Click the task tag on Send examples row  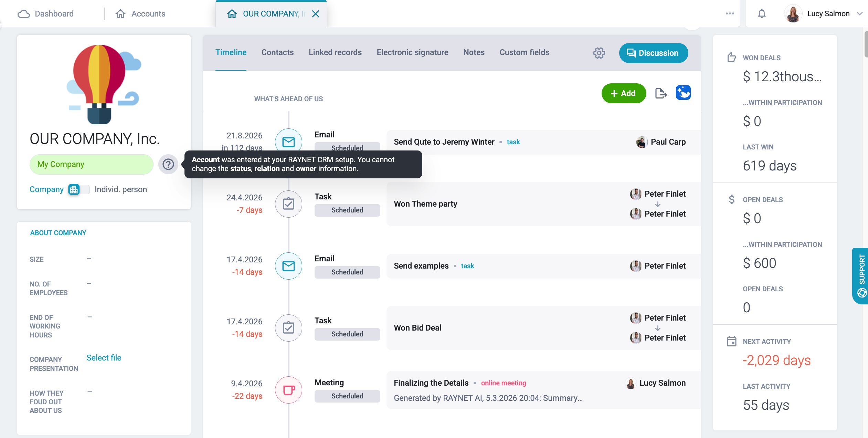467,266
